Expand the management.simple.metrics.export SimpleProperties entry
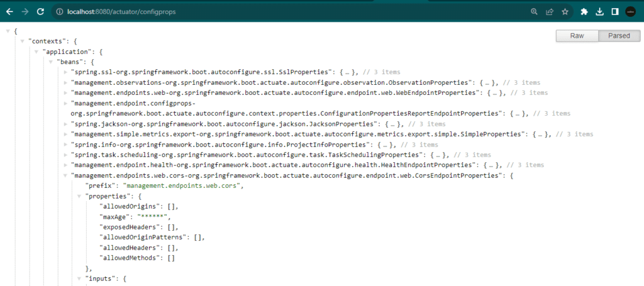Screen dimensions: 644x286 [x=65, y=134]
